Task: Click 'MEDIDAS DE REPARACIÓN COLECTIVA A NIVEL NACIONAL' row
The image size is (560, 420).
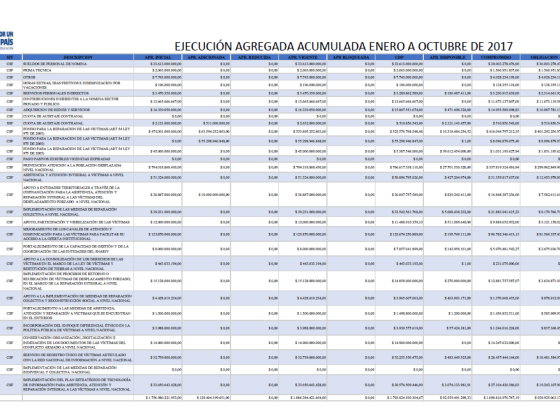Action: (x=280, y=212)
